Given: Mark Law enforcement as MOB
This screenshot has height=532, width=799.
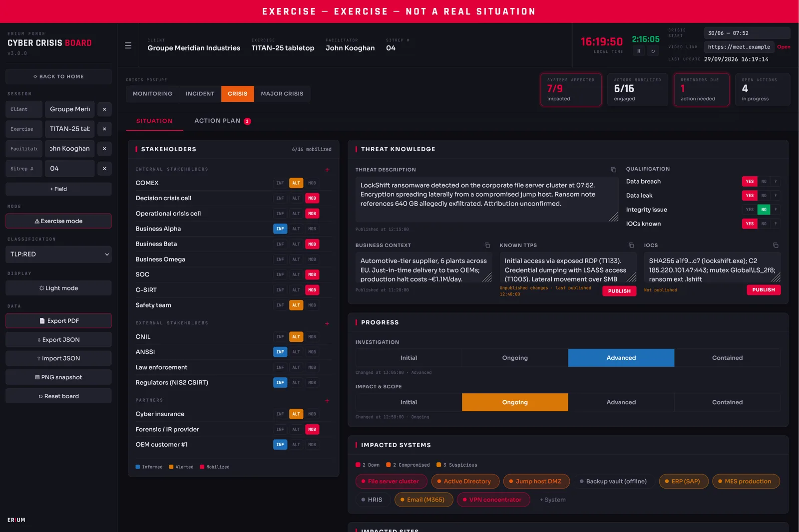Looking at the screenshot, I should (x=312, y=367).
